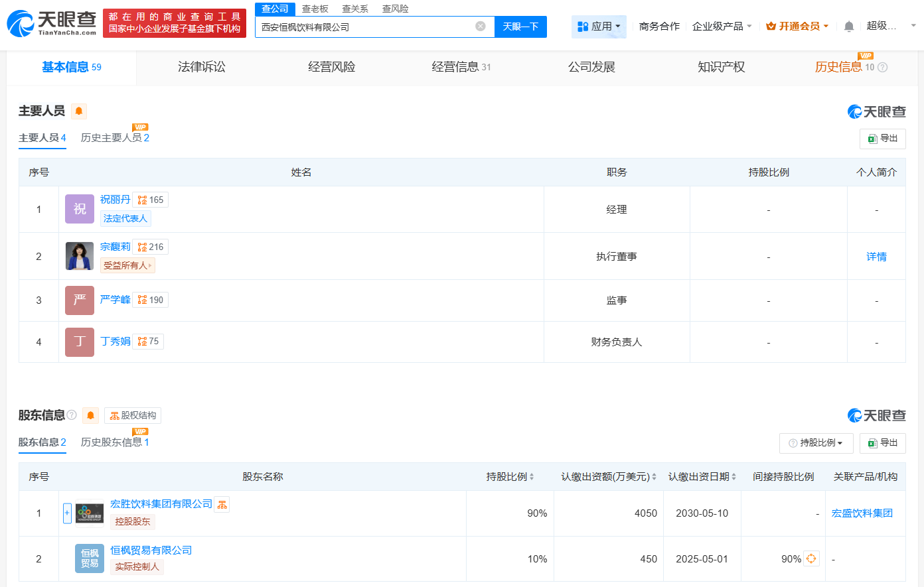The height and width of the screenshot is (587, 924).
Task: Click the notification bell in the top bar
Action: pos(848,27)
